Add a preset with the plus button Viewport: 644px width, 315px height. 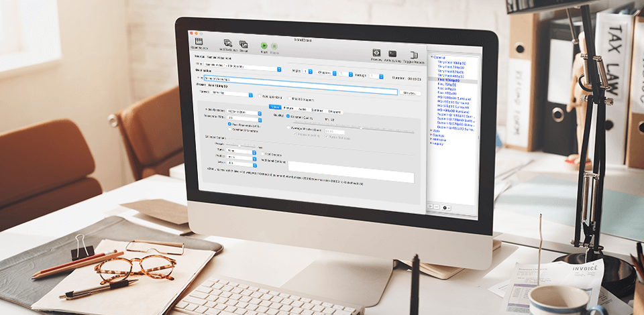(431, 207)
